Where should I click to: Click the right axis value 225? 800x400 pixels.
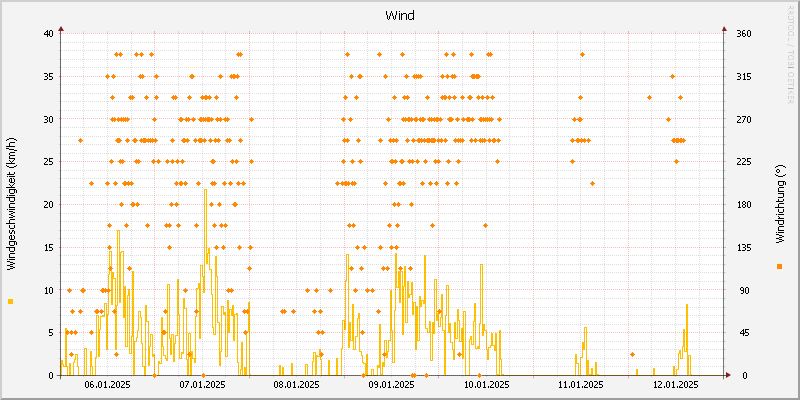pos(744,162)
